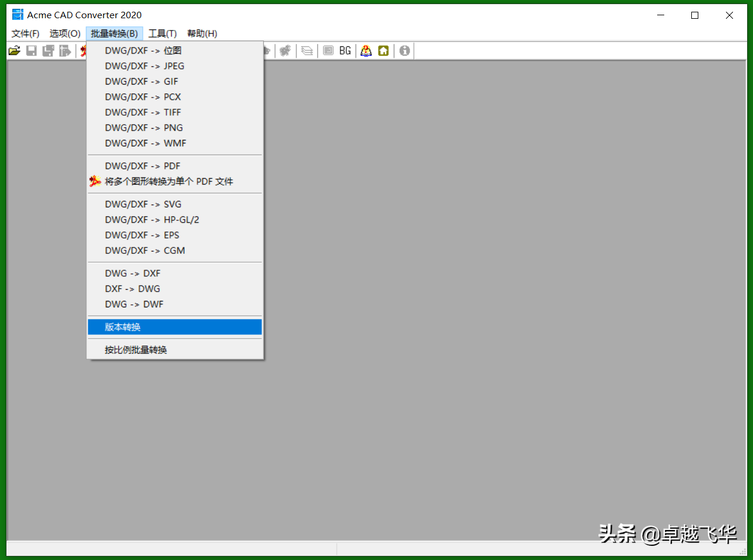Select DWG/DXF -> 位图 menu entry

click(175, 51)
